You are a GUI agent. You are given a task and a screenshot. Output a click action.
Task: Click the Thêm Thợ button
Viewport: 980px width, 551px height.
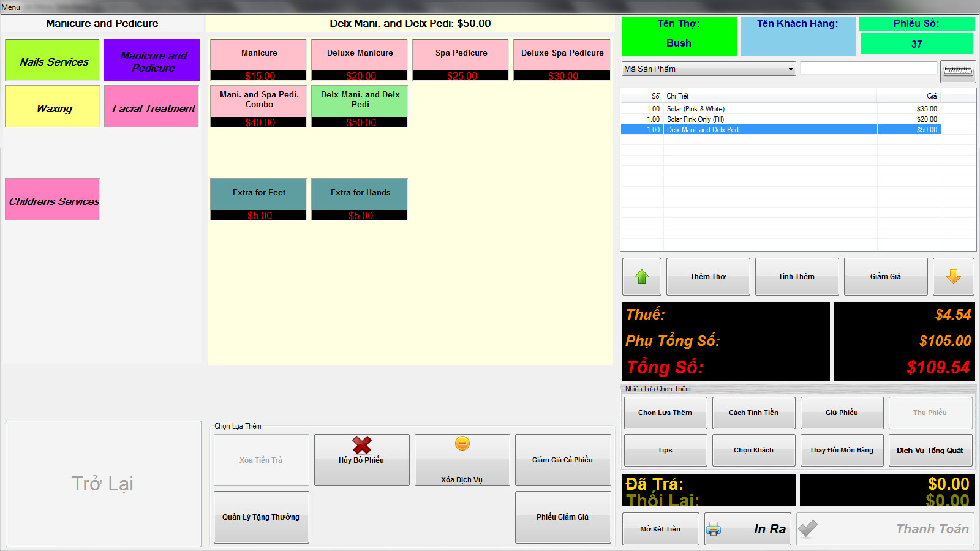(x=707, y=277)
